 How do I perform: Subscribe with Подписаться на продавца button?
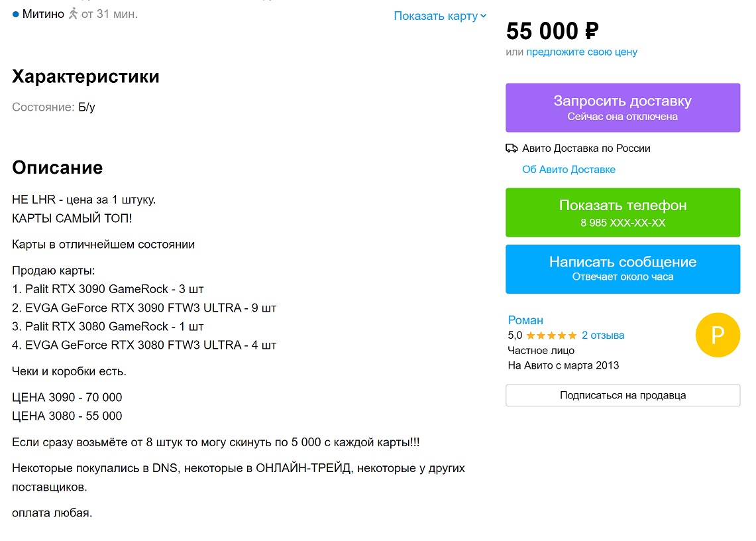click(622, 395)
